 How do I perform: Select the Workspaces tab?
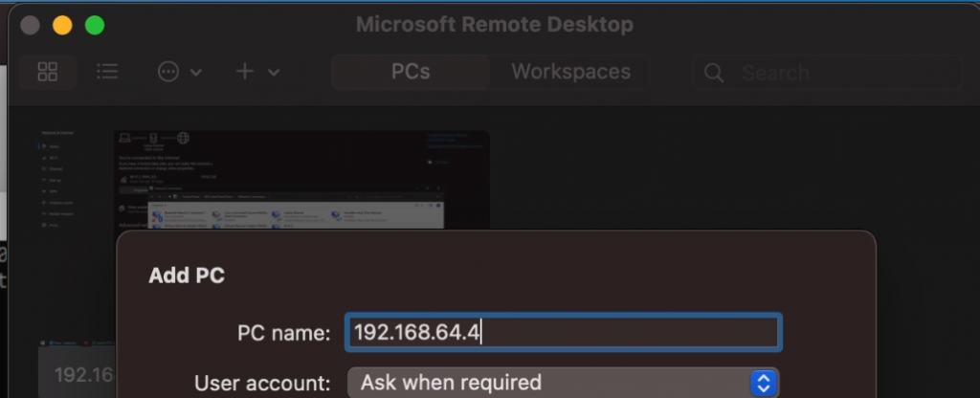pos(570,72)
